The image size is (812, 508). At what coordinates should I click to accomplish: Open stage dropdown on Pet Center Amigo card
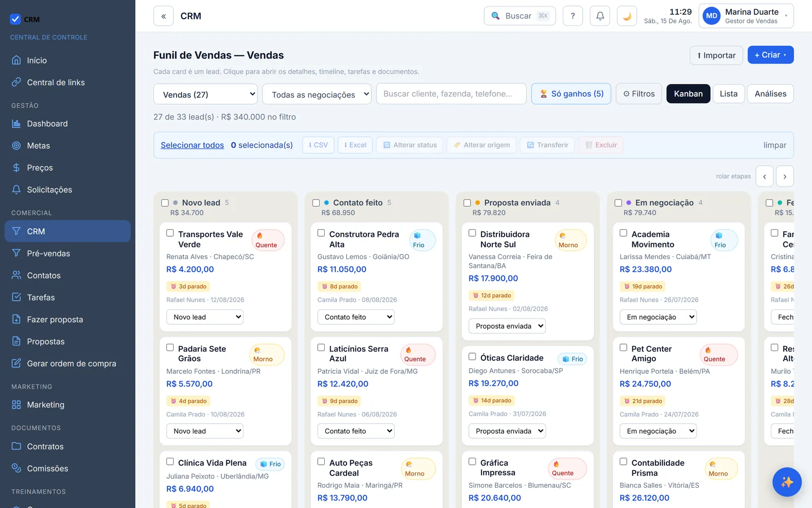point(658,431)
